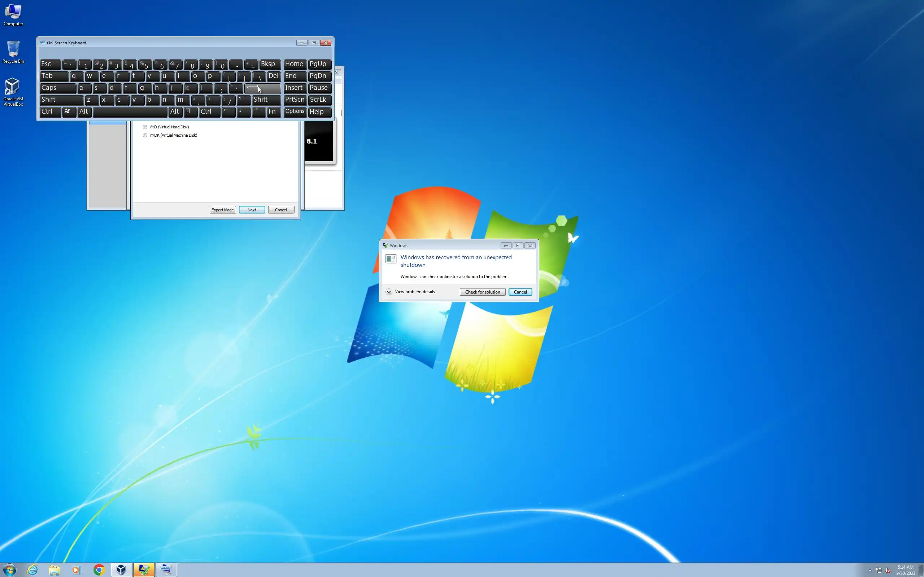924x577 pixels.
Task: Switch to VirtualBox taskbar button
Action: [x=121, y=570]
